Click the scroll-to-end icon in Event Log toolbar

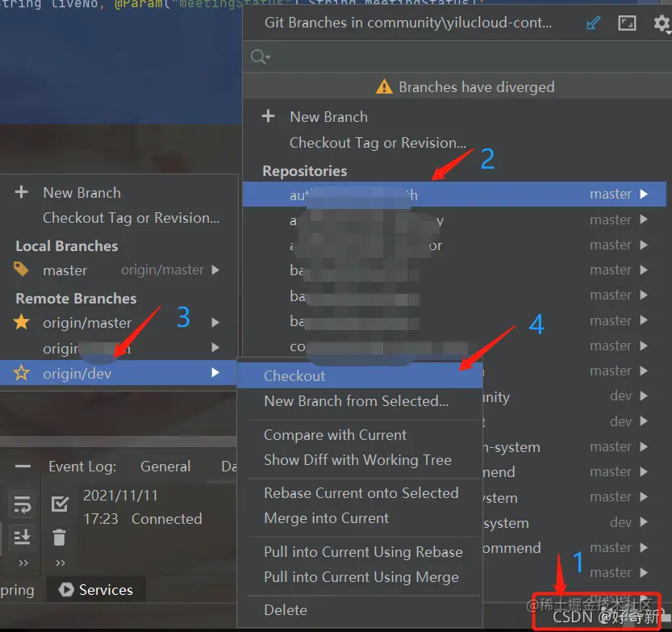pyautogui.click(x=23, y=537)
